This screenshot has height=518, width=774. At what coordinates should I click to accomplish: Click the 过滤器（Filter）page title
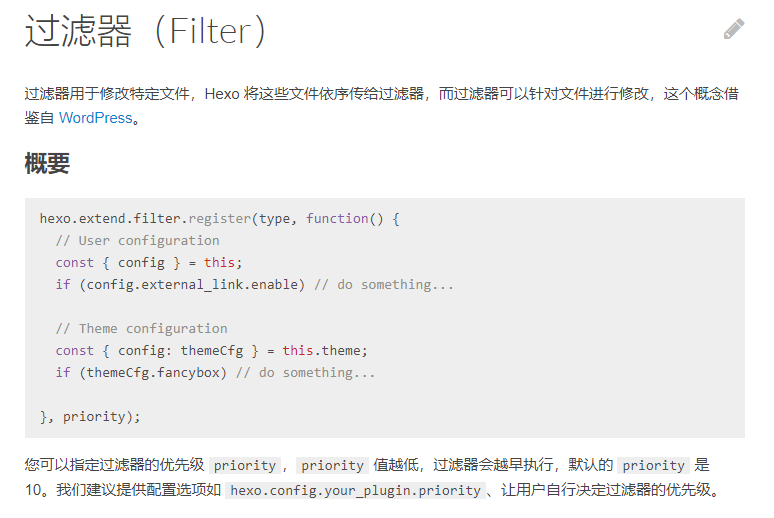pyautogui.click(x=147, y=32)
